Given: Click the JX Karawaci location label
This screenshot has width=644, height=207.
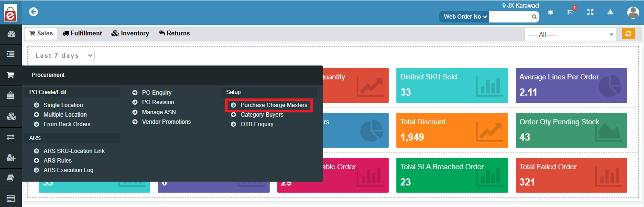Looking at the screenshot, I should pos(520,6).
